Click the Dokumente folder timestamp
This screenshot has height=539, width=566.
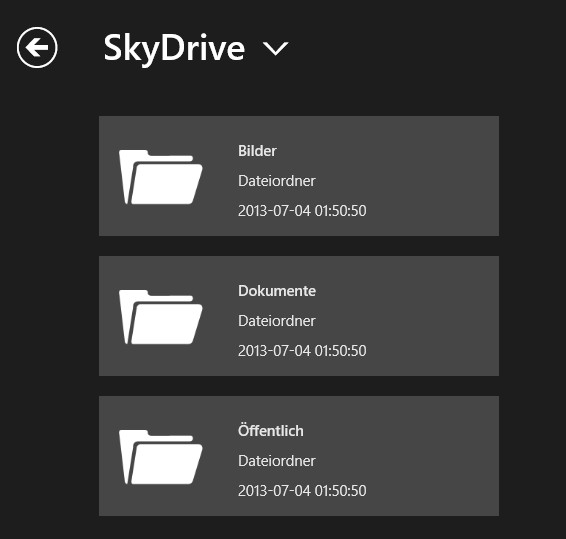pyautogui.click(x=302, y=351)
